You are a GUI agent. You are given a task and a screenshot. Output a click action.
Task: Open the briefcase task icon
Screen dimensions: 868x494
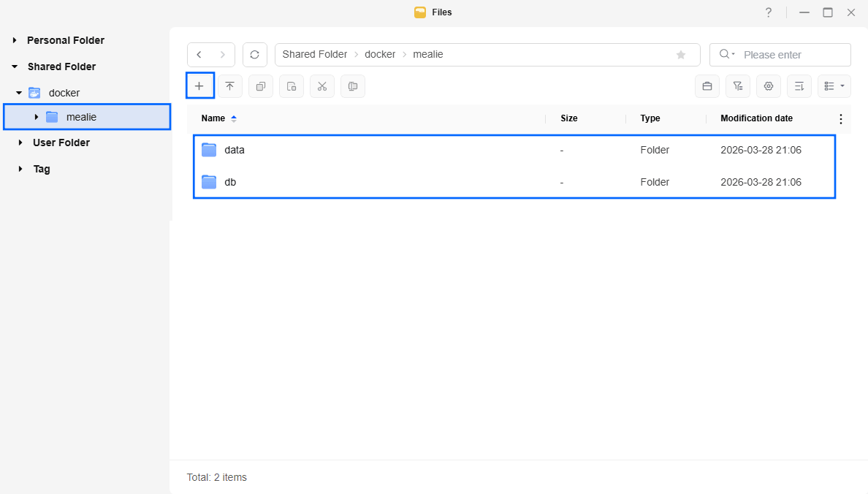707,86
